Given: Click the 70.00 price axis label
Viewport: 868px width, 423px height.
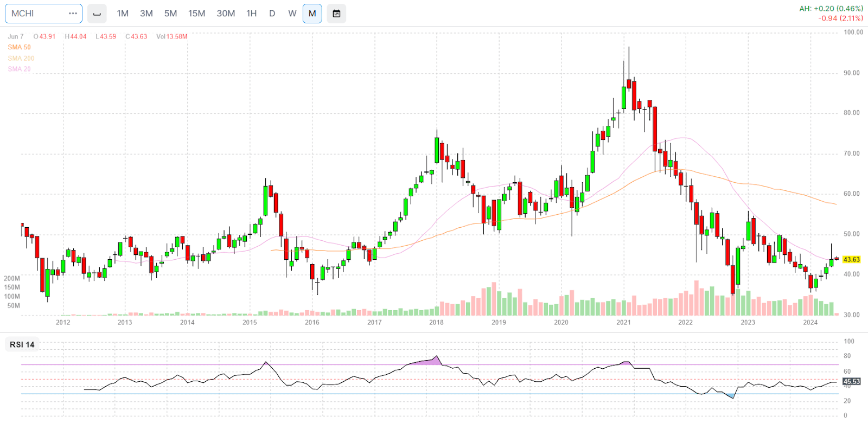Looking at the screenshot, I should [852, 153].
